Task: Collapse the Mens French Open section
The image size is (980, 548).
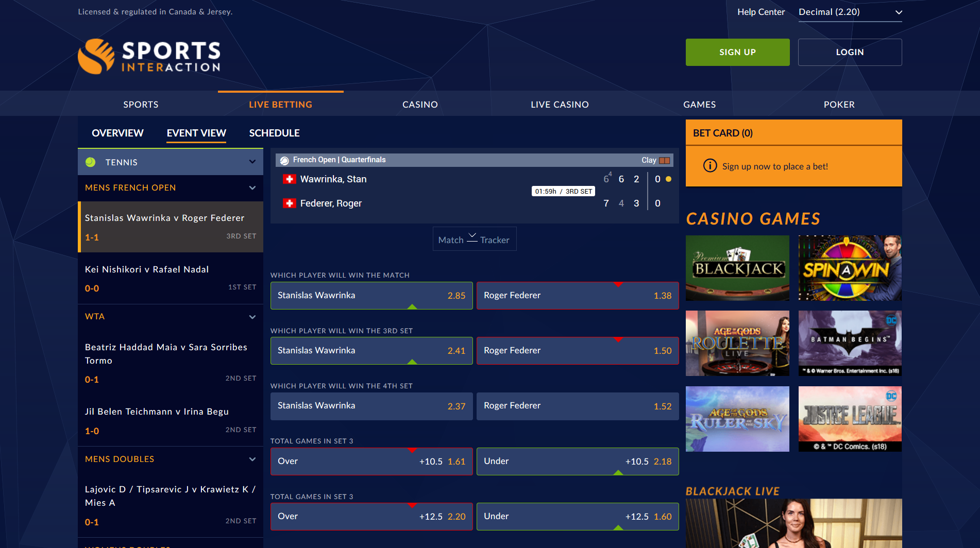Action: coord(252,187)
